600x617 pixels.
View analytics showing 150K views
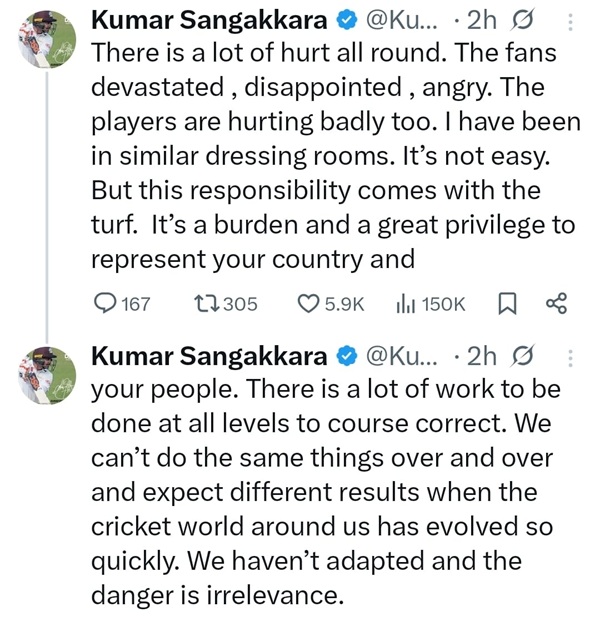click(x=408, y=304)
